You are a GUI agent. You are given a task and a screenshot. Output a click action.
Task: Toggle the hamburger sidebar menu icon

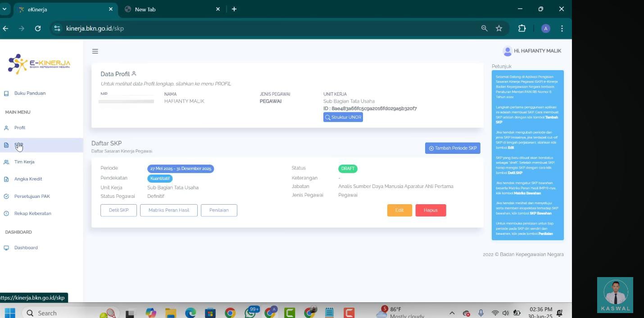95,51
